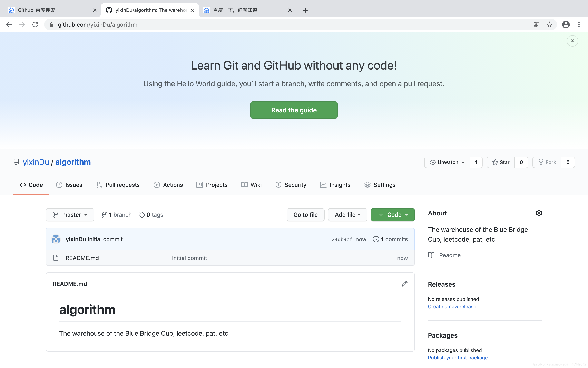Click the Initial commit message in README.md row
588x368 pixels.
pyautogui.click(x=189, y=258)
